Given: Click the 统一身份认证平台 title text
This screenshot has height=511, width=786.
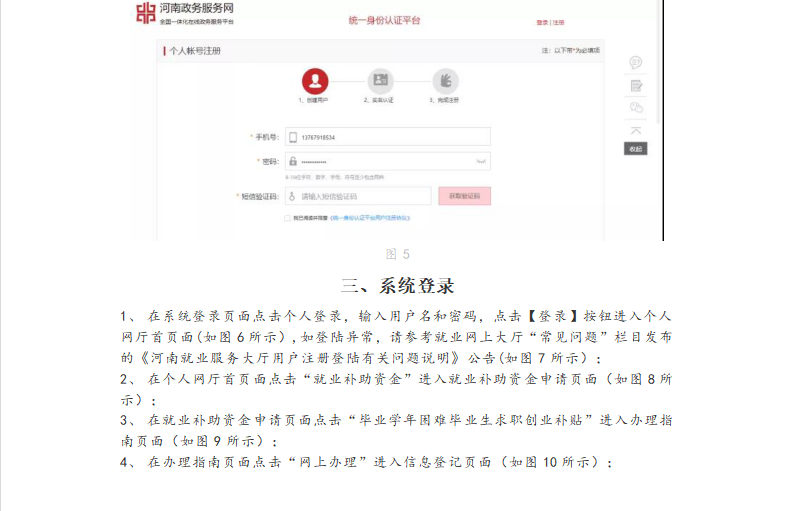Looking at the screenshot, I should [x=384, y=21].
